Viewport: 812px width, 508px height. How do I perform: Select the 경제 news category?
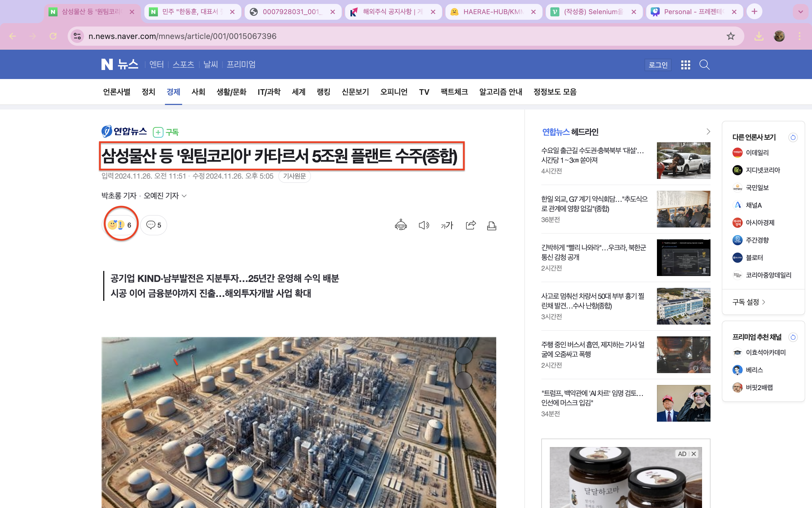click(173, 92)
